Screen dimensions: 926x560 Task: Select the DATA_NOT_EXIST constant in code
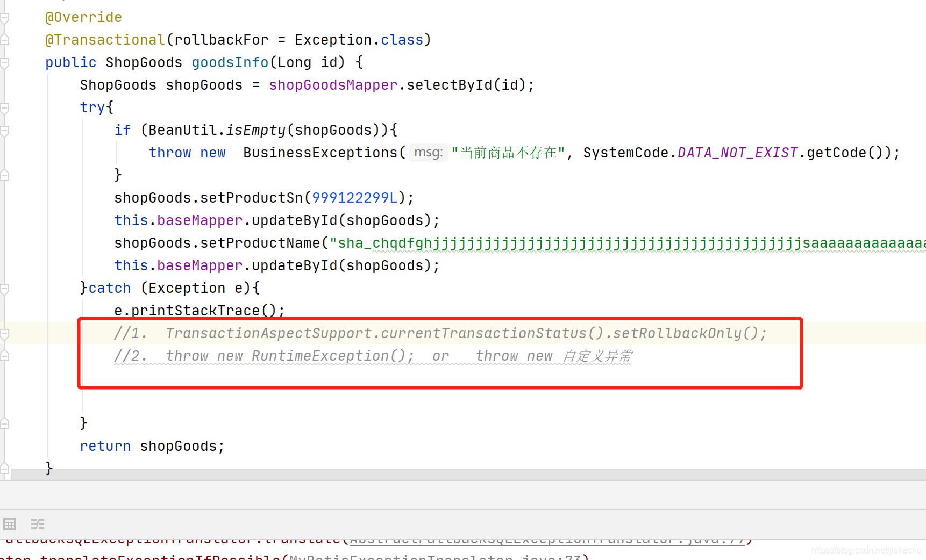[737, 152]
